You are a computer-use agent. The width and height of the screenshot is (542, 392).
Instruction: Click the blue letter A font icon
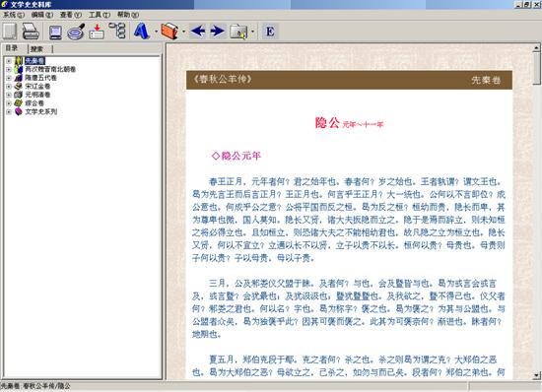coord(141,32)
